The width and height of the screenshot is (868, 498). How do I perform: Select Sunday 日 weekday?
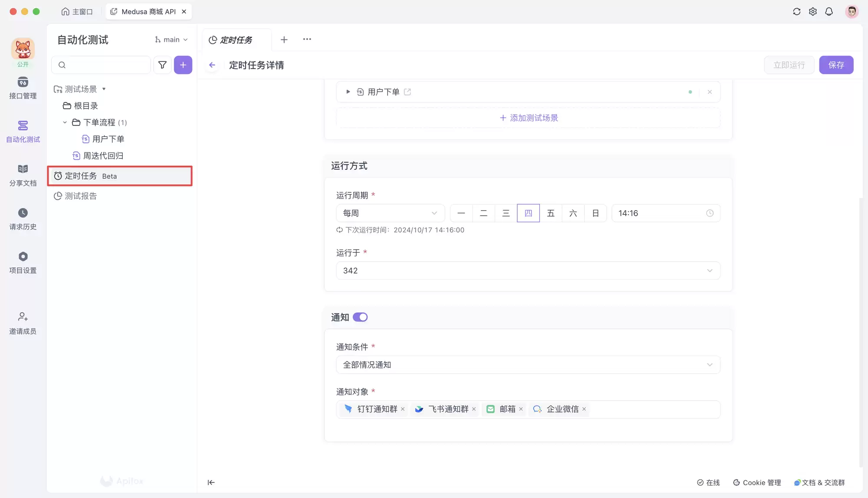point(595,213)
